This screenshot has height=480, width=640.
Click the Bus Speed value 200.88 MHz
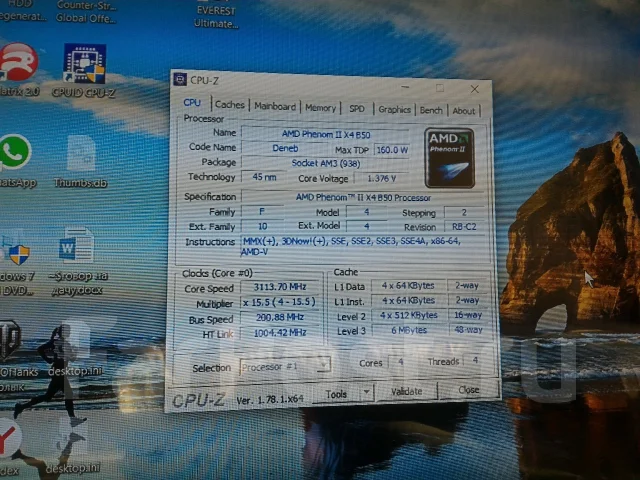(x=280, y=317)
